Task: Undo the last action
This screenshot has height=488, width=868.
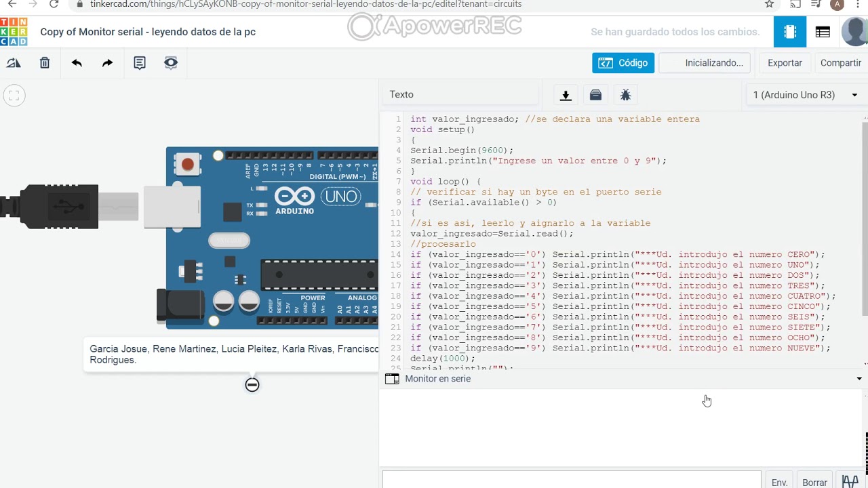Action: [x=77, y=63]
